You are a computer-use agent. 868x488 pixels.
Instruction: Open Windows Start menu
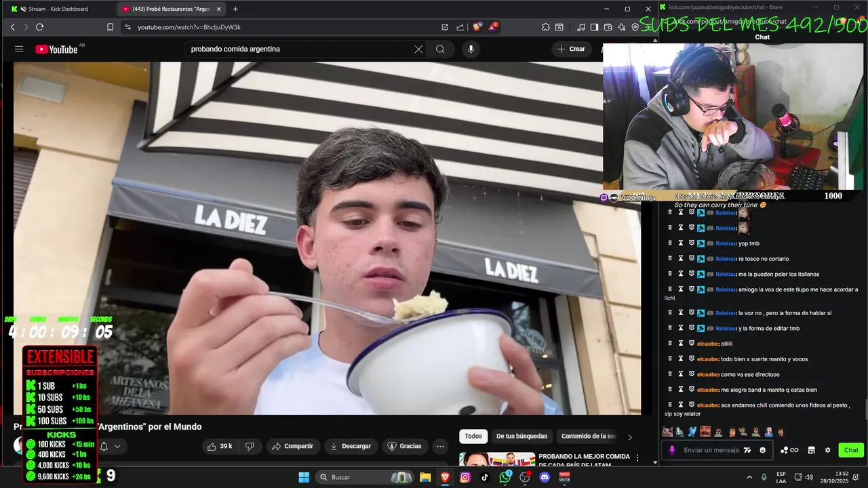coord(304,477)
